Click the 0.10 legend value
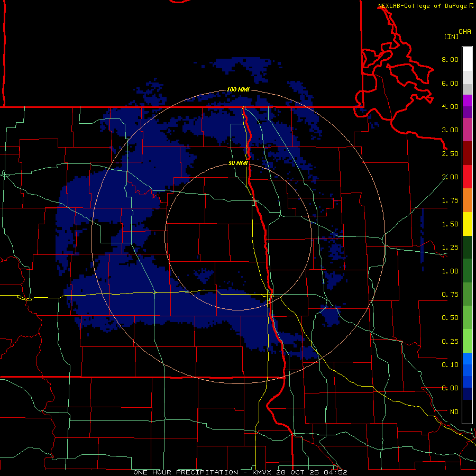The height and width of the screenshot is (476, 476). (x=450, y=365)
